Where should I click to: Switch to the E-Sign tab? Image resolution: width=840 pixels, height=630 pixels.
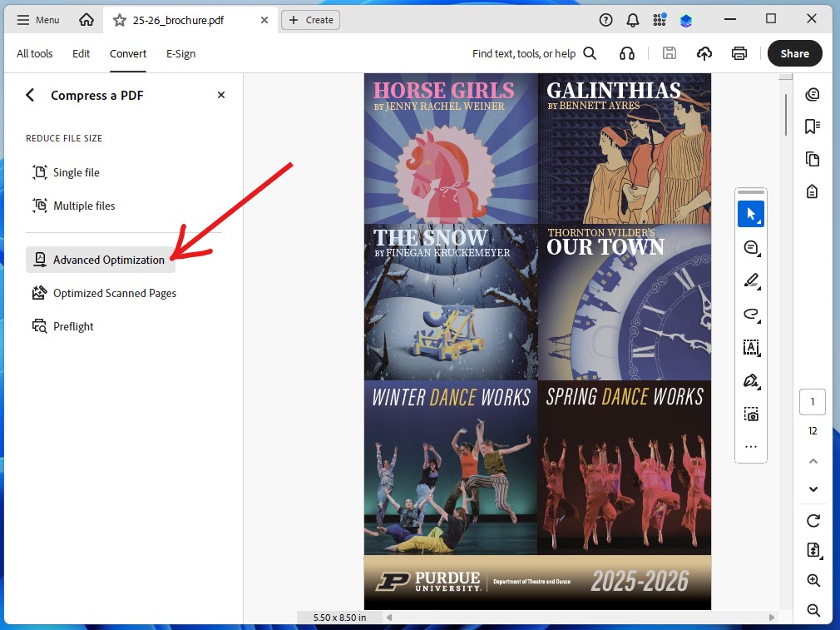coord(180,53)
